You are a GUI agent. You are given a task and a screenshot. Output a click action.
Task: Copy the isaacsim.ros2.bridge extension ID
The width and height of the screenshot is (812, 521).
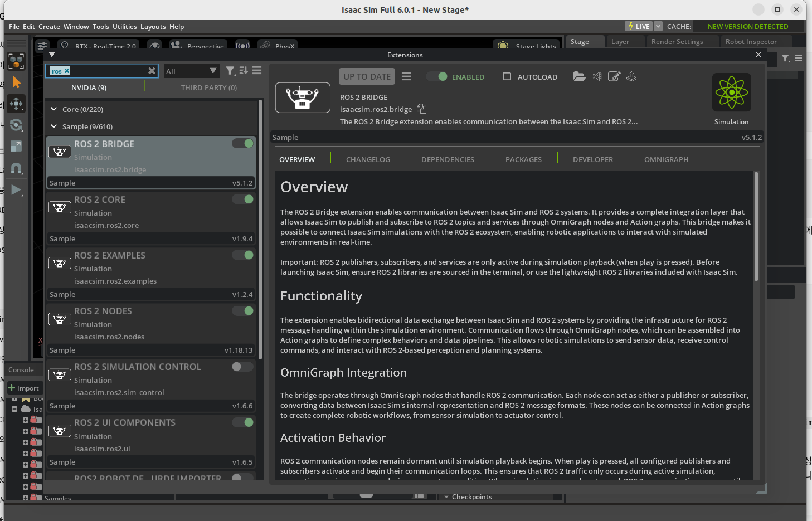click(422, 109)
